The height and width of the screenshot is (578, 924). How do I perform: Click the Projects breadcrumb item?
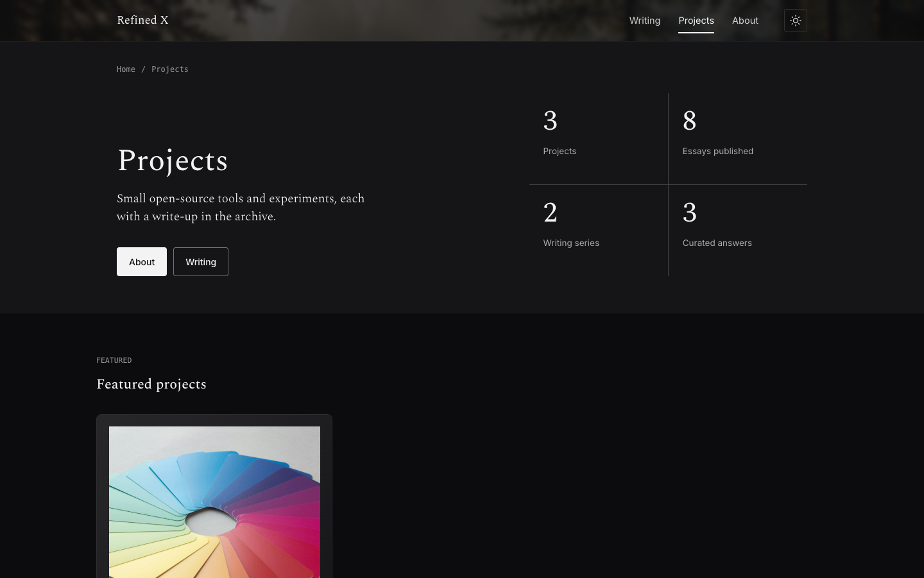pos(170,69)
